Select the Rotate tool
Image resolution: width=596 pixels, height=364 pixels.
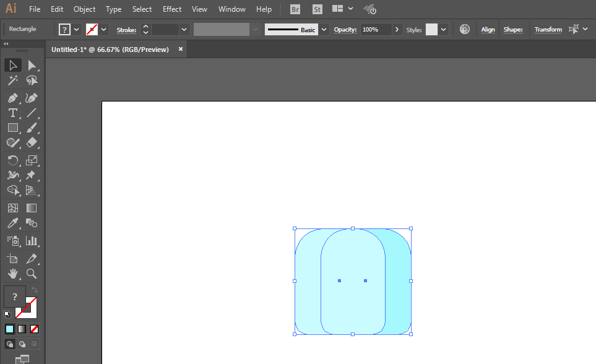[12, 160]
